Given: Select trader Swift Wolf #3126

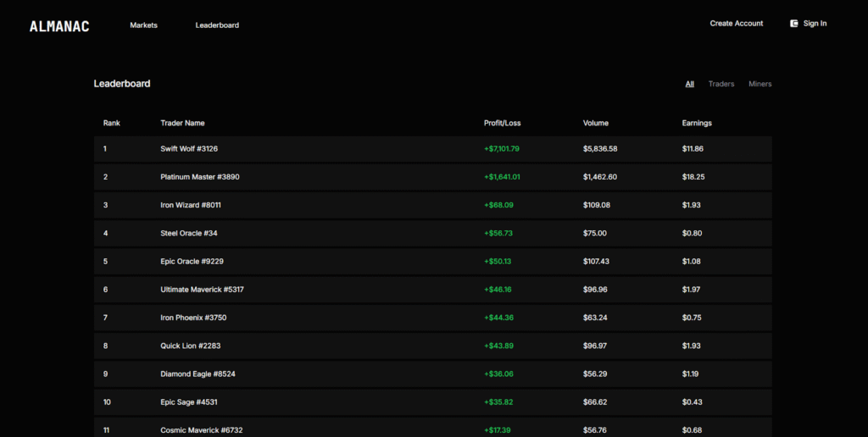Looking at the screenshot, I should click(189, 149).
